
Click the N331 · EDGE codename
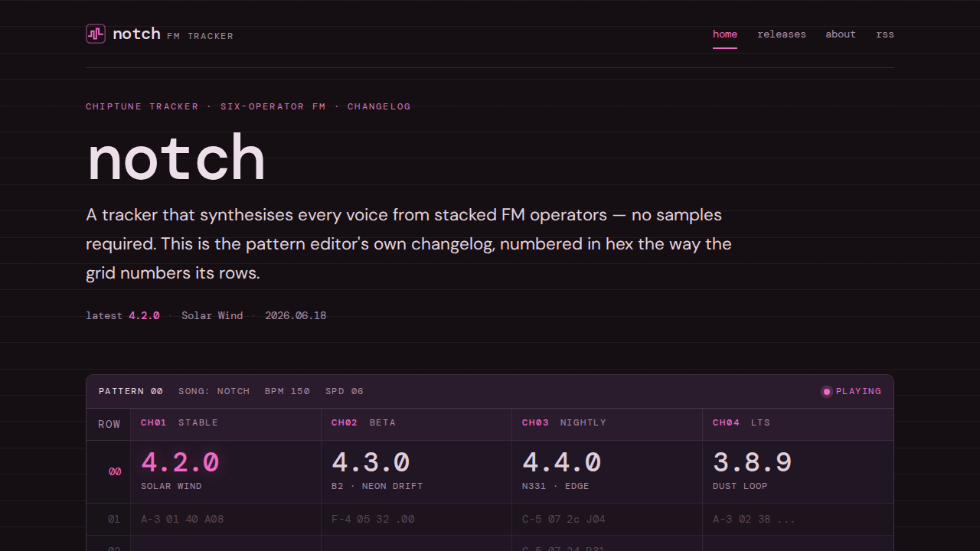tap(556, 486)
